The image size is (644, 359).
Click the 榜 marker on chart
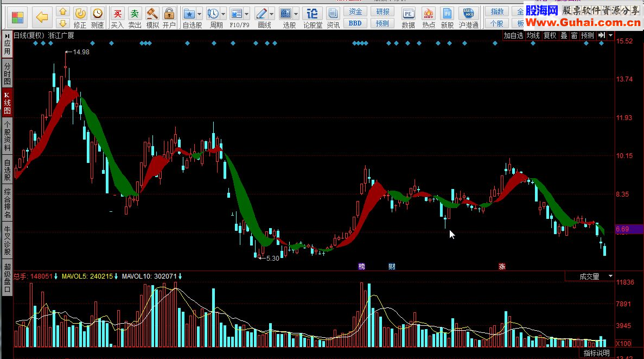(361, 267)
